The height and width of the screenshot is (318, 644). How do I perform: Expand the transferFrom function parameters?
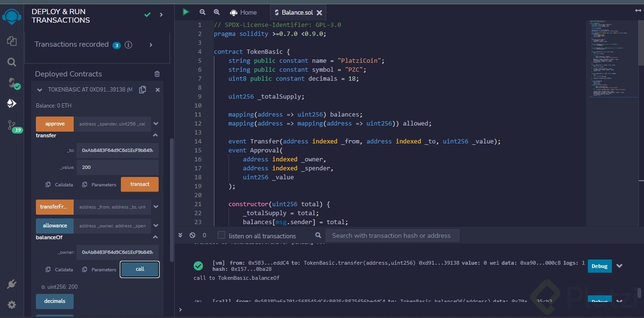click(x=156, y=207)
